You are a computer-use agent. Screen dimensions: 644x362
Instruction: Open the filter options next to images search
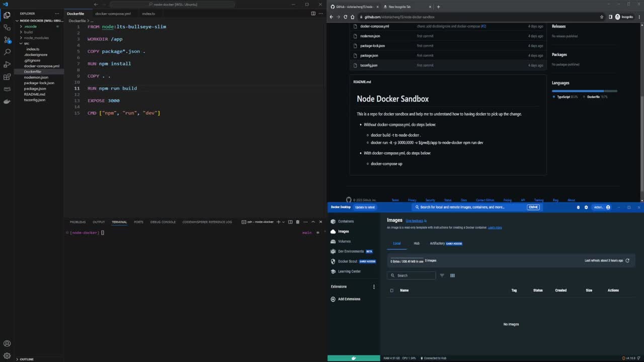442,276
